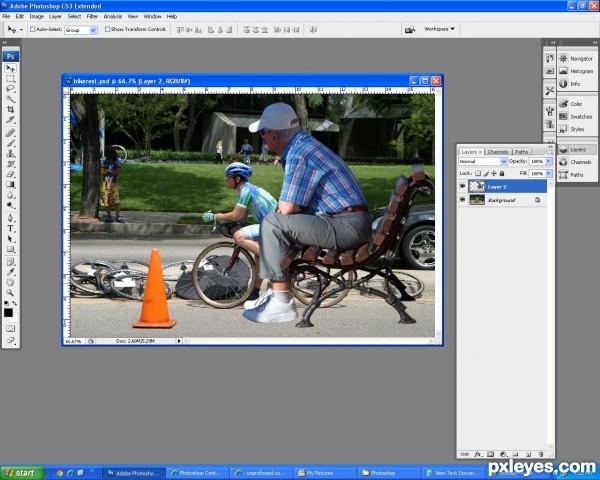This screenshot has height=480, width=600.
Task: Select the Magic Wand tool
Action: pos(10,100)
